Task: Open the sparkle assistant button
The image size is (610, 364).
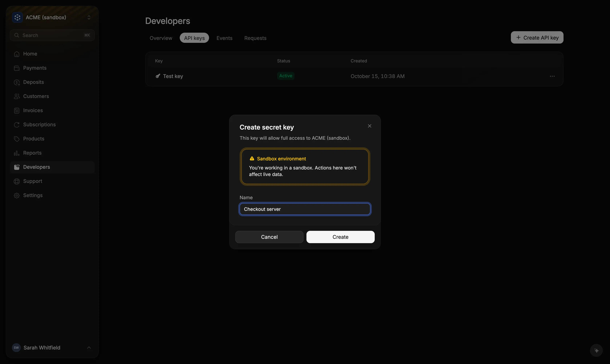Action: [x=596, y=351]
